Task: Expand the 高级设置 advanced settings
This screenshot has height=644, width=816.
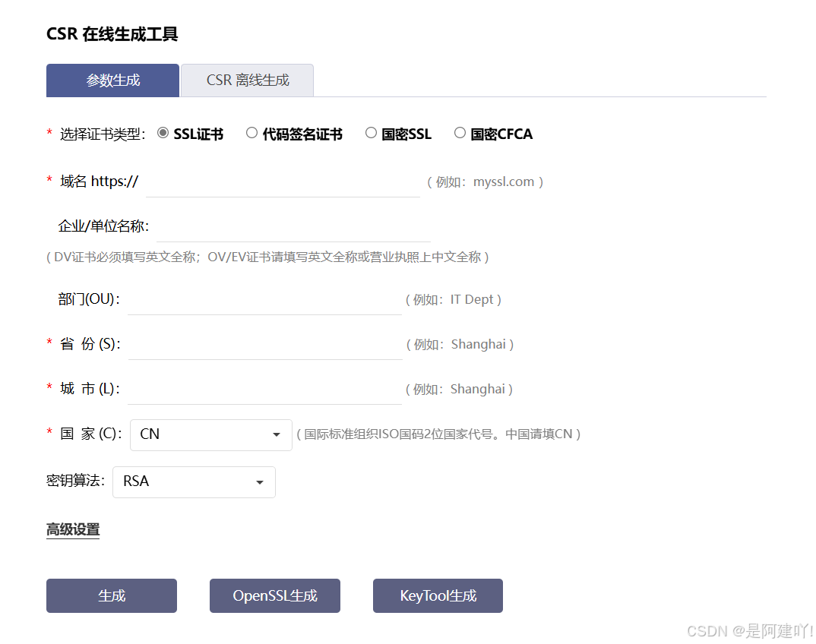Action: [73, 529]
